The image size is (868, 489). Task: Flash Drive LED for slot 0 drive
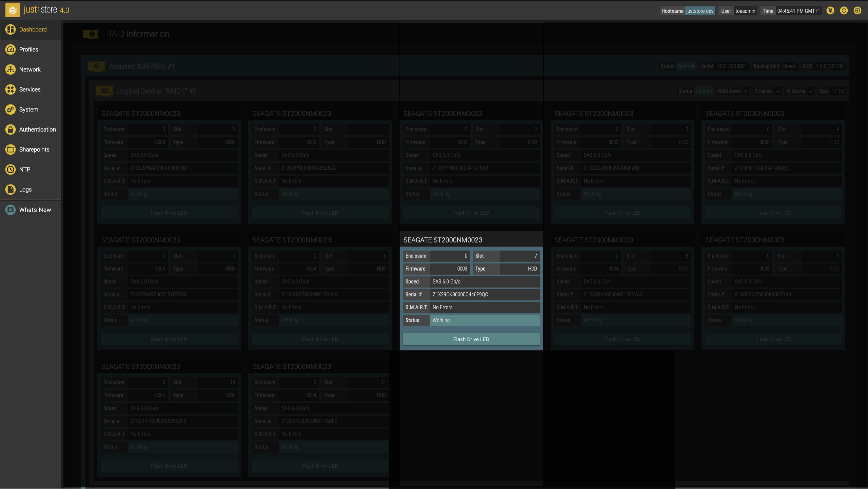(x=169, y=213)
